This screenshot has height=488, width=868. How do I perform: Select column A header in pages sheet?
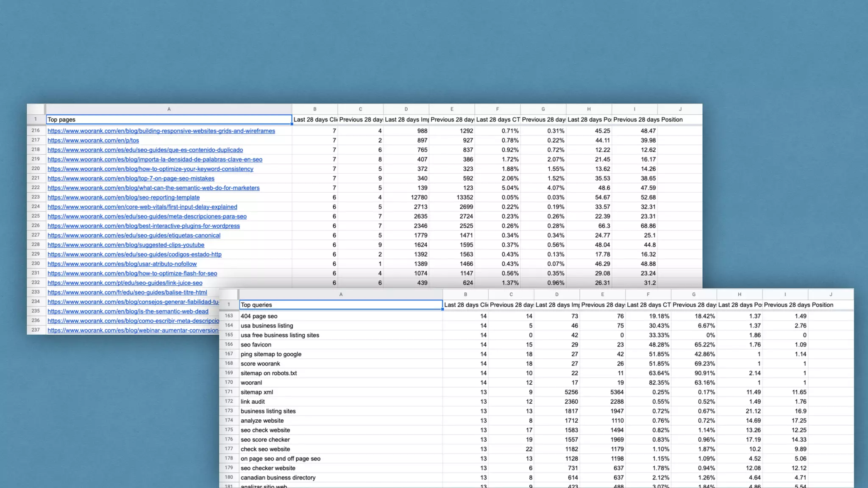pyautogui.click(x=169, y=109)
